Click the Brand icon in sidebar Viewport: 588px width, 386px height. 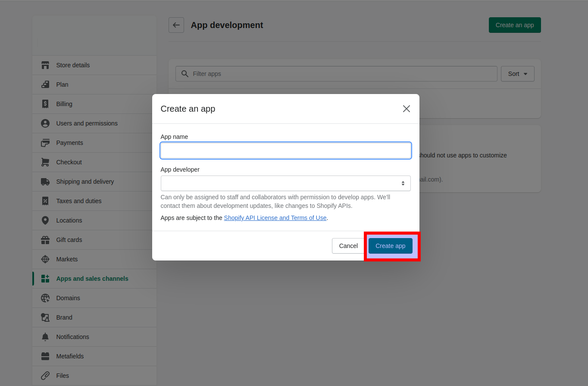click(45, 317)
